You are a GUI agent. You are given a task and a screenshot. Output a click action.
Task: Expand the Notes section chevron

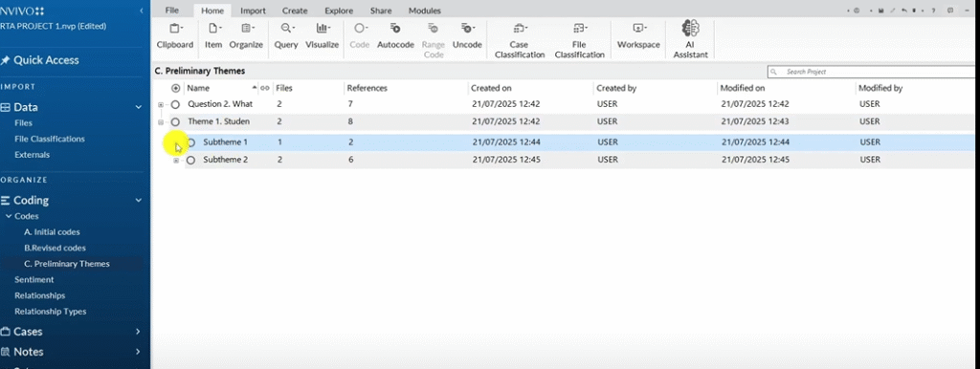(138, 352)
